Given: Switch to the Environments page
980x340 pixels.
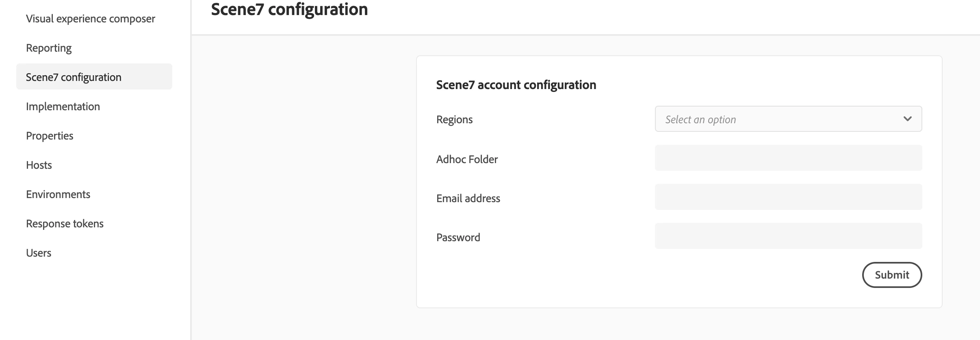Looking at the screenshot, I should click(58, 194).
